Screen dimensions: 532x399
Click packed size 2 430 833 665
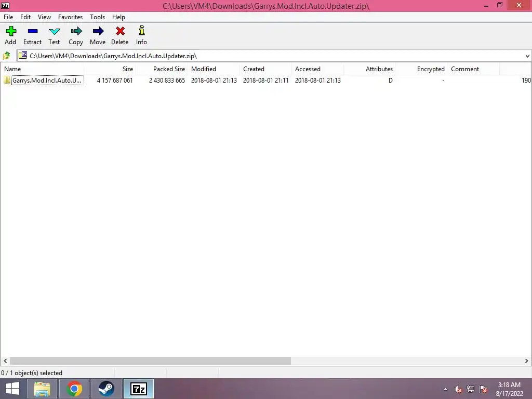click(167, 81)
